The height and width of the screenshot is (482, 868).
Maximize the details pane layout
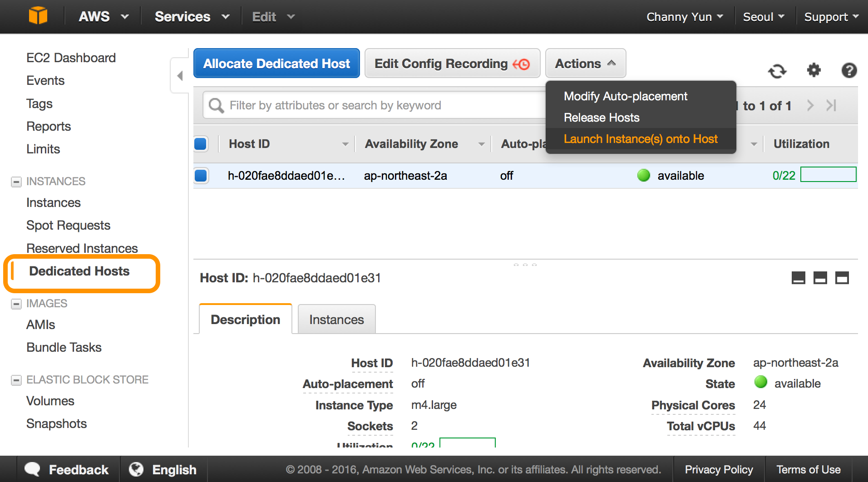pyautogui.click(x=842, y=278)
